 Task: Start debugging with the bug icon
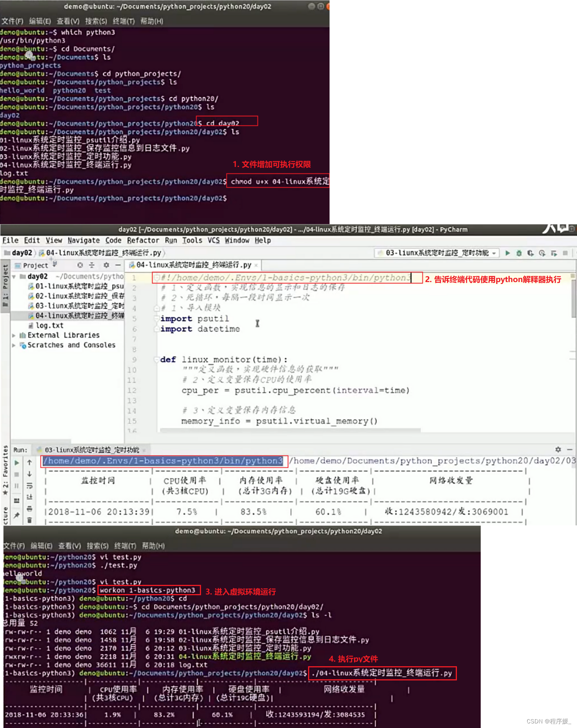[519, 253]
